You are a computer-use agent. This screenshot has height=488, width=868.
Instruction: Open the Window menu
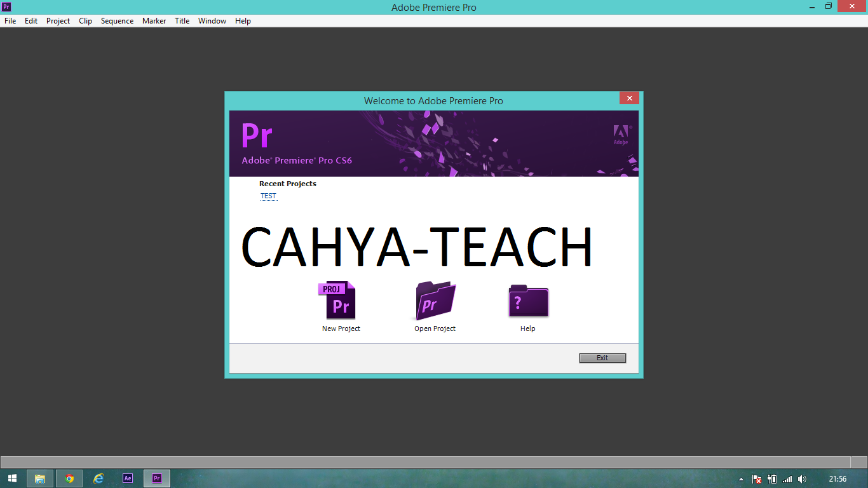tap(212, 21)
